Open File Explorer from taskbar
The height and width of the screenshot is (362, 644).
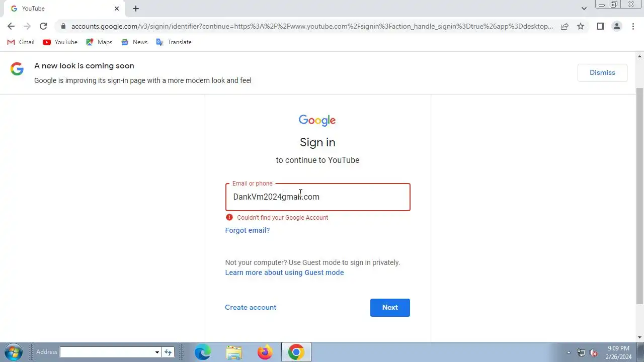click(x=234, y=352)
